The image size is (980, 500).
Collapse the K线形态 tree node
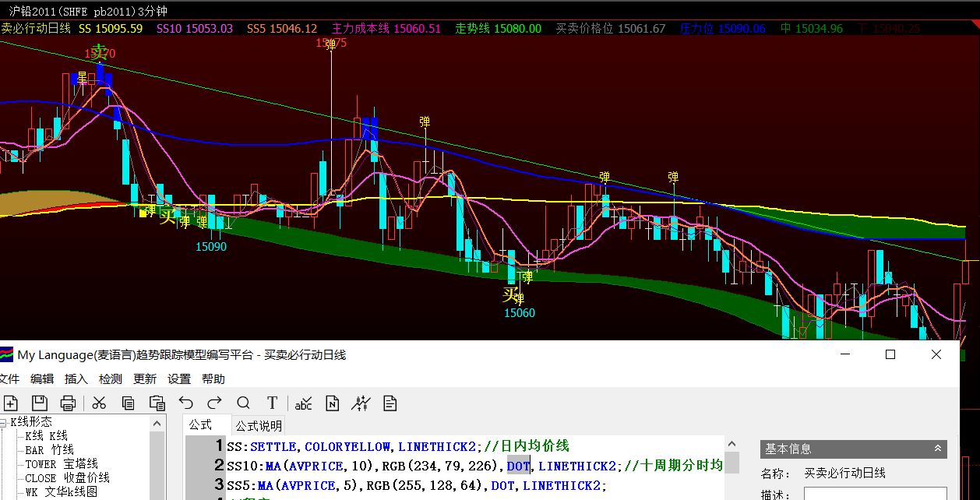[5, 422]
